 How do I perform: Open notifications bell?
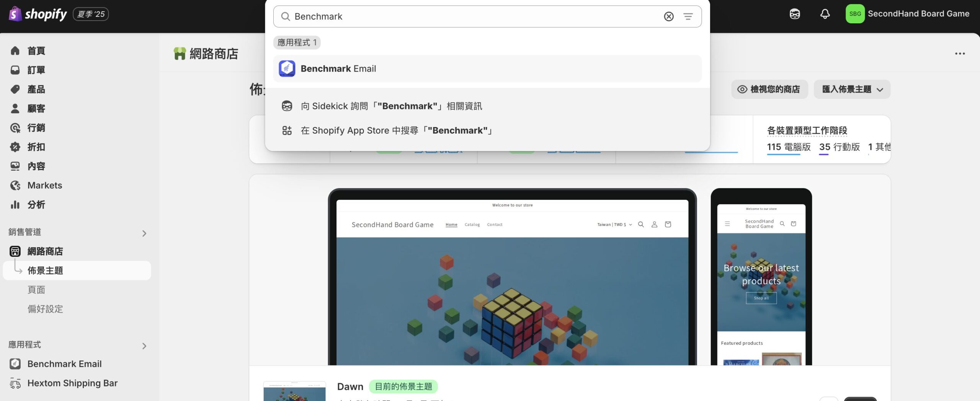tap(825, 14)
